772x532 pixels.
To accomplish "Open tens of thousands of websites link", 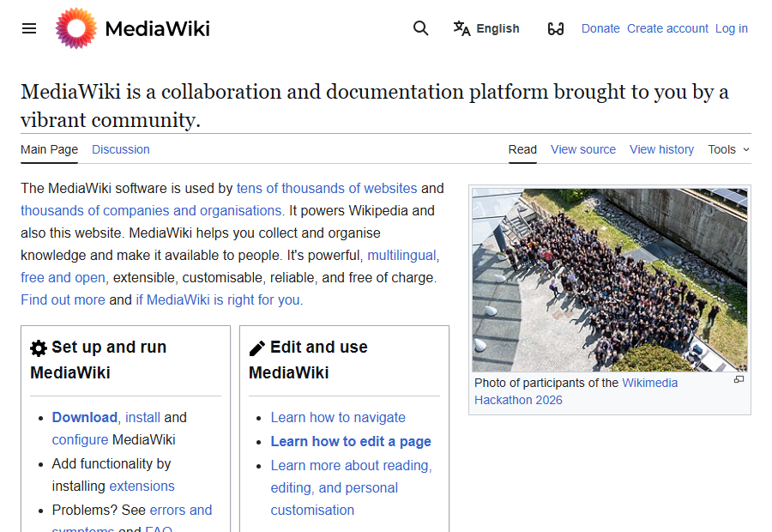I will (327, 188).
